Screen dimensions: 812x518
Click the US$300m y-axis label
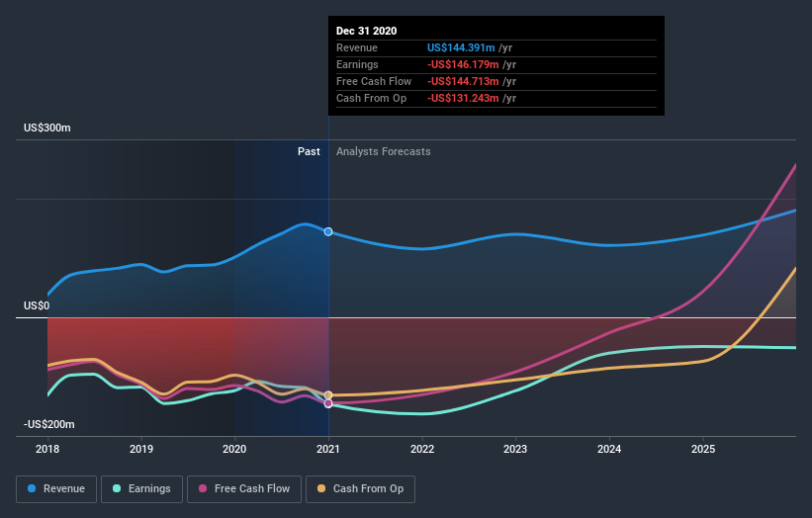tap(47, 128)
